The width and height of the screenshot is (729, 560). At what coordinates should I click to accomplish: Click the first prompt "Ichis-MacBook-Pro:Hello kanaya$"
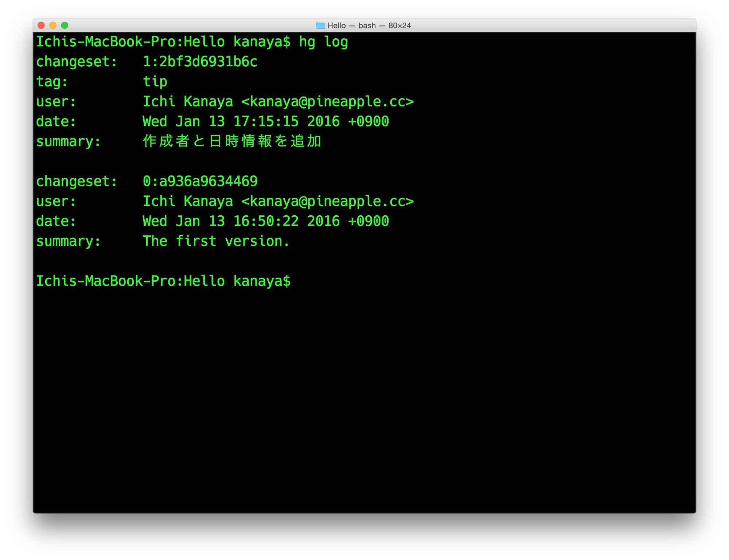163,42
